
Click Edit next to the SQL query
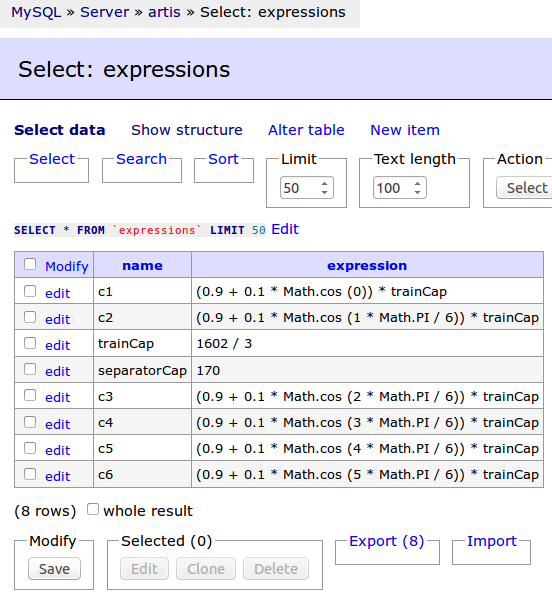[x=285, y=229]
